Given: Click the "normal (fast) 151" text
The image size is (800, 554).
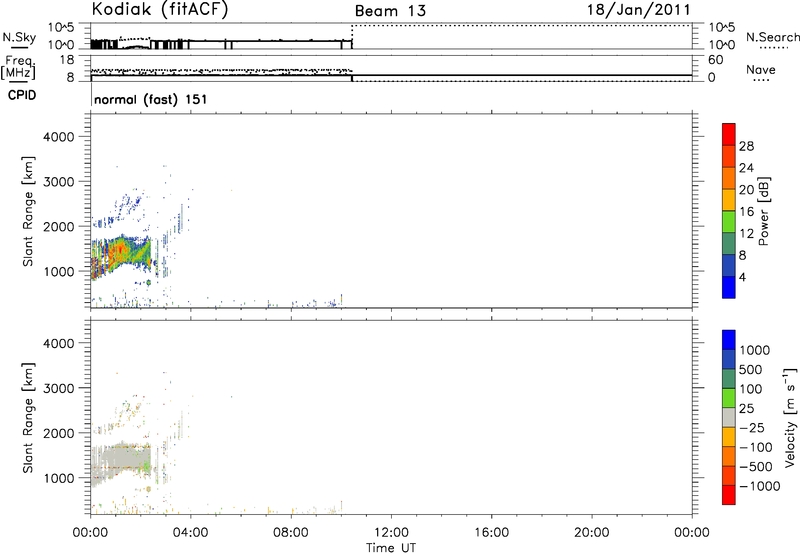Looking at the screenshot, I should click(151, 99).
